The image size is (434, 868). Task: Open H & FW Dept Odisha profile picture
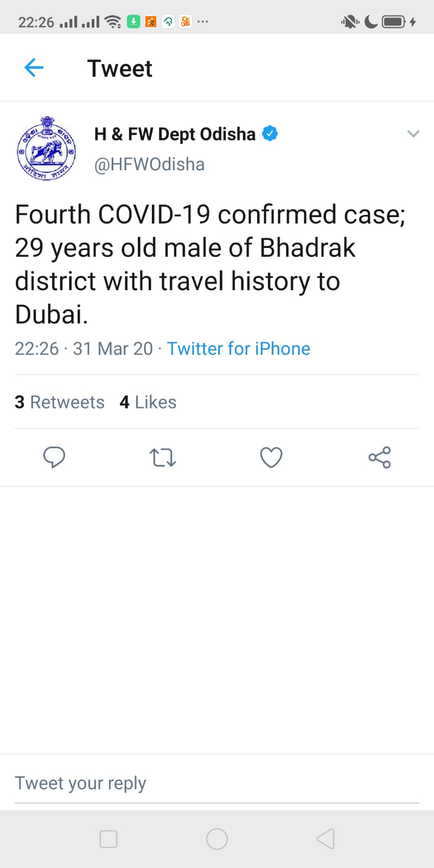tap(46, 149)
